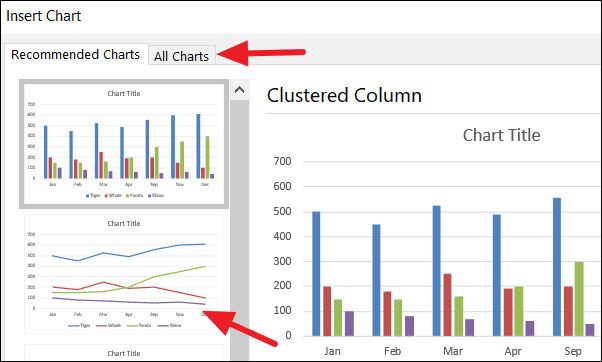Click the Chart Title of the line chart thumbnail
This screenshot has height=362, width=602.
[x=124, y=223]
